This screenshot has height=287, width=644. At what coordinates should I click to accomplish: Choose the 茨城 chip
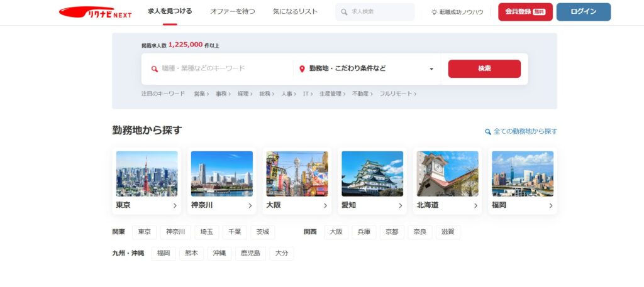pyautogui.click(x=263, y=232)
